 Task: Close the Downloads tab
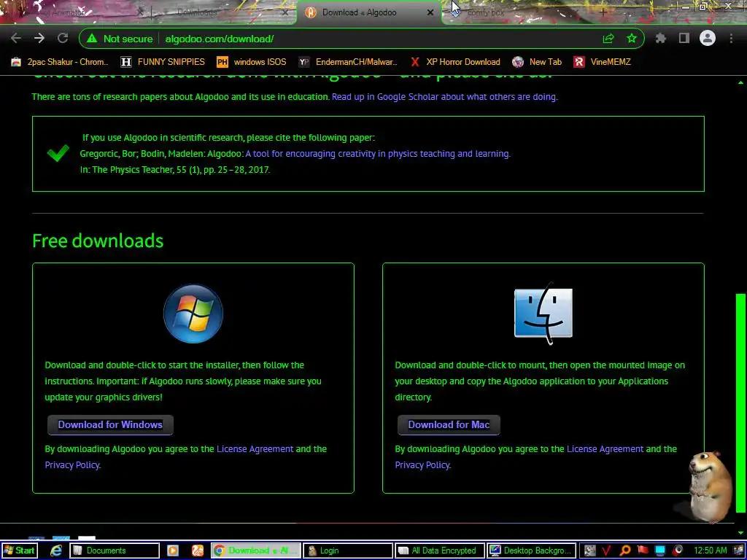(285, 12)
